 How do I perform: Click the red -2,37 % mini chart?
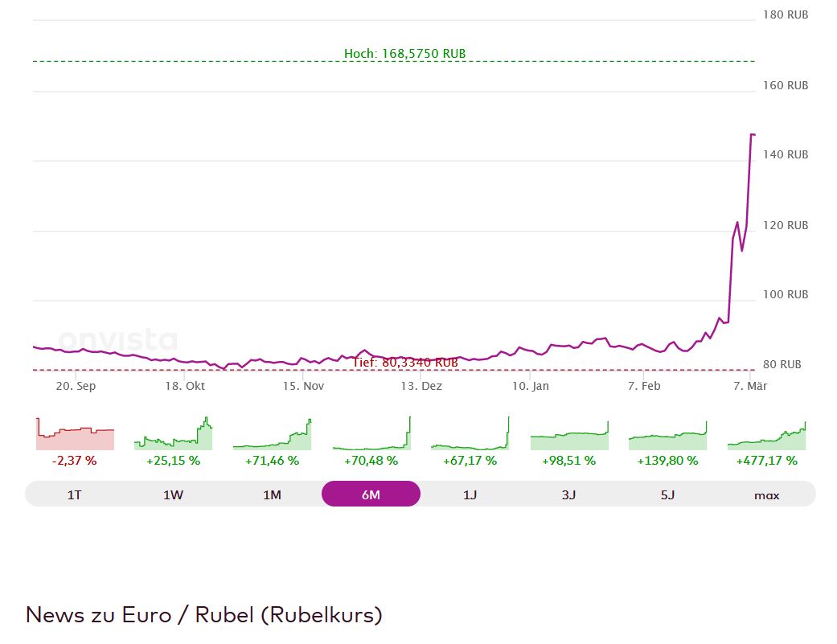[x=75, y=434]
